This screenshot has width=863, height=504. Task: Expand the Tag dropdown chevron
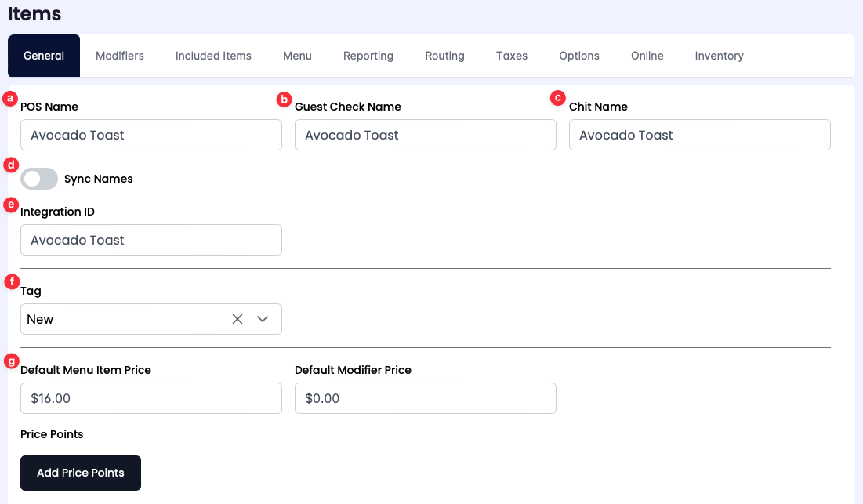tap(263, 319)
